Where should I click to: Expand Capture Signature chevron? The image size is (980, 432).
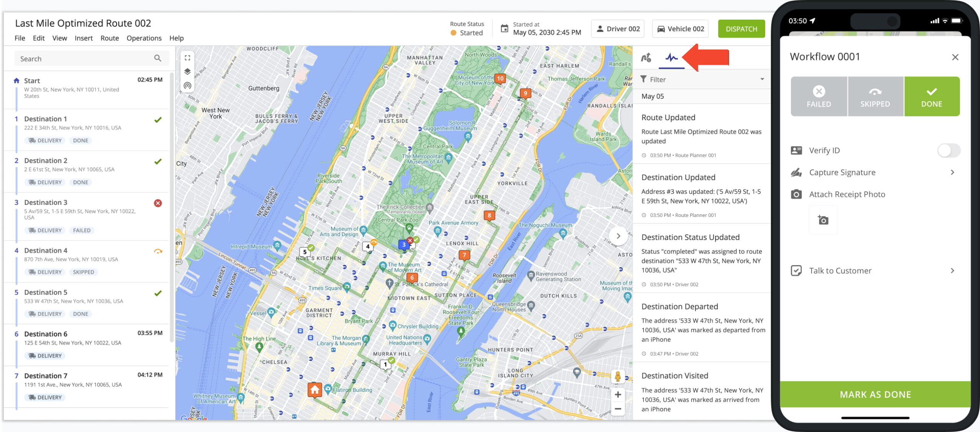[952, 172]
